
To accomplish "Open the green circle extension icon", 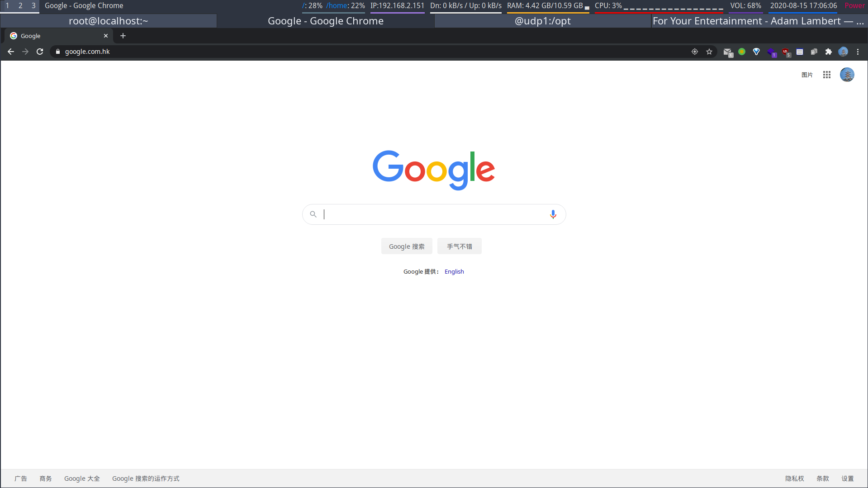I will coord(742,52).
